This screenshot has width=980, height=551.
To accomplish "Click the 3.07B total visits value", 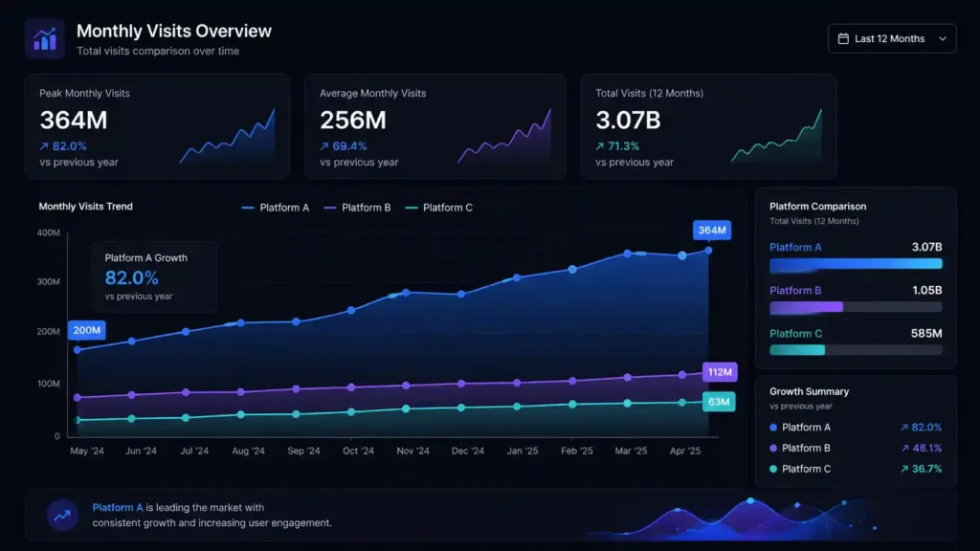I will click(x=628, y=120).
